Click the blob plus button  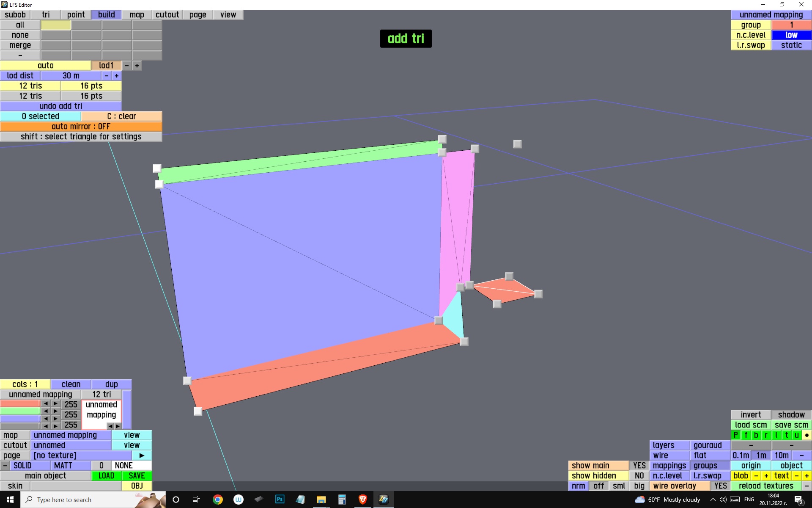click(x=766, y=476)
